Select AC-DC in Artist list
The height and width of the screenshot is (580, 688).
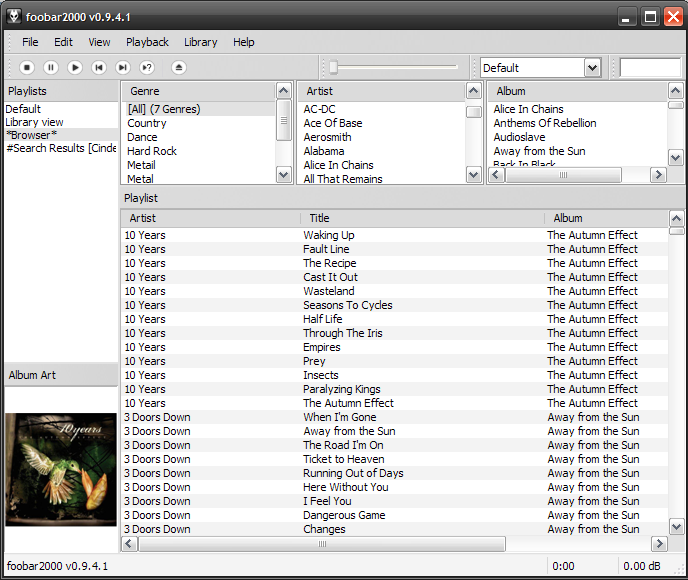tap(382, 109)
